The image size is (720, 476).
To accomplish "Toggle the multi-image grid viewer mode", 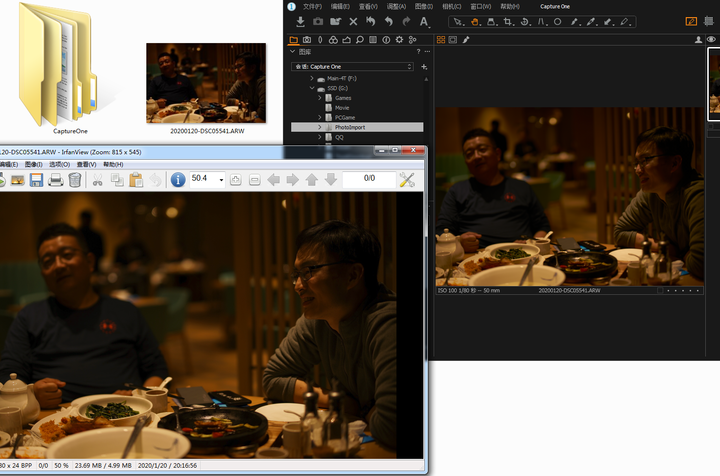I will (441, 40).
